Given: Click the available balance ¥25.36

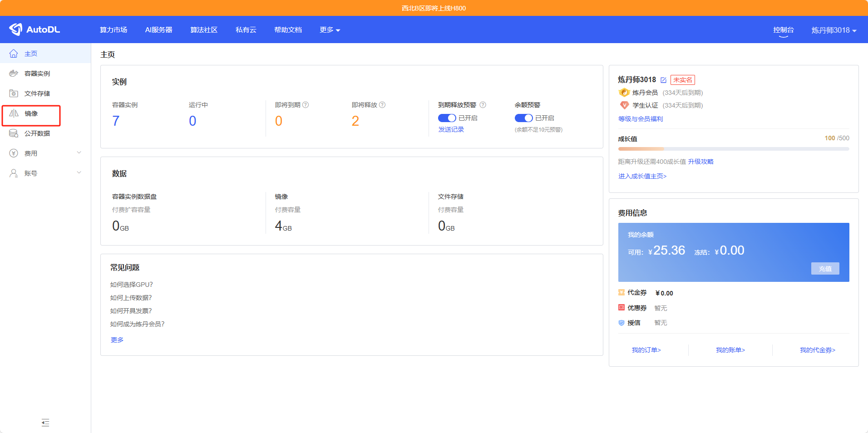Looking at the screenshot, I should point(666,251).
